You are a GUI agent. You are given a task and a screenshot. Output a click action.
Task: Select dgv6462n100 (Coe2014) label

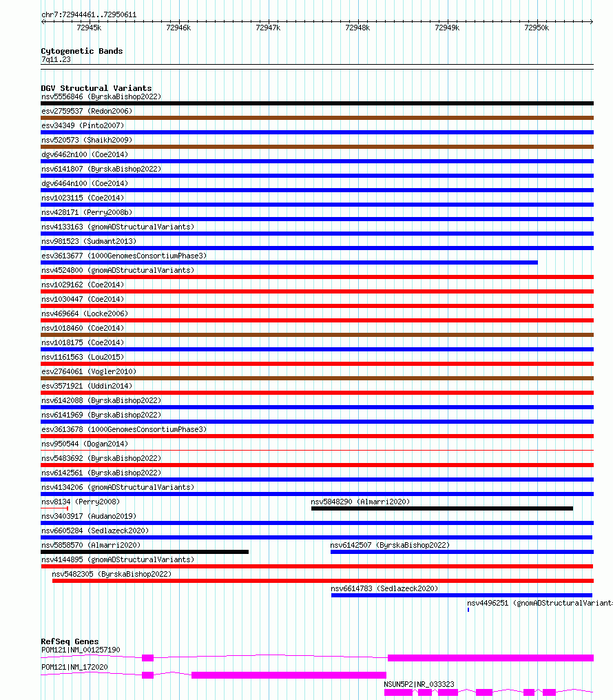tap(85, 154)
